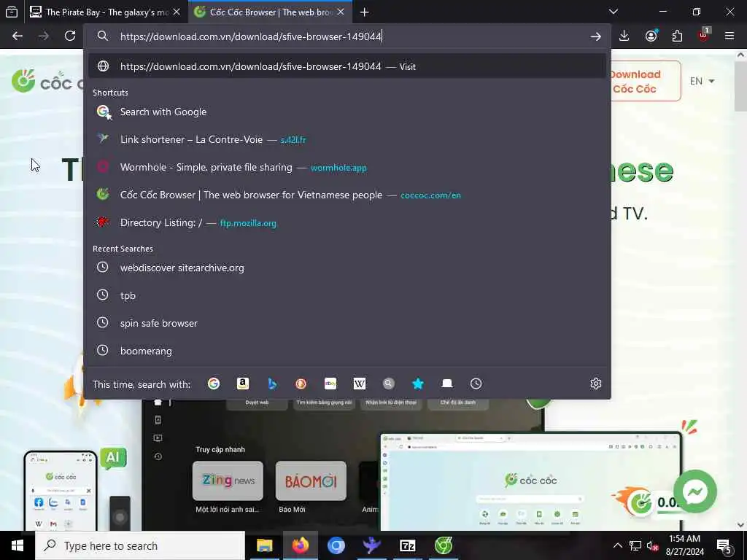Open the network tray icon
The height and width of the screenshot is (560, 747).
[635, 545]
